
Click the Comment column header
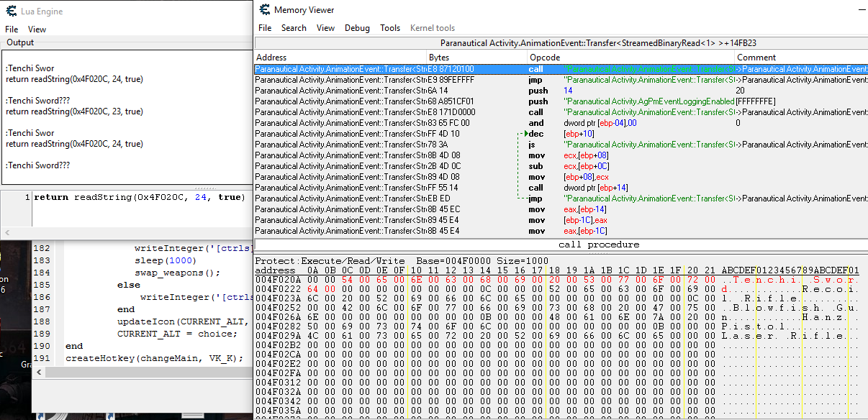pyautogui.click(x=756, y=58)
